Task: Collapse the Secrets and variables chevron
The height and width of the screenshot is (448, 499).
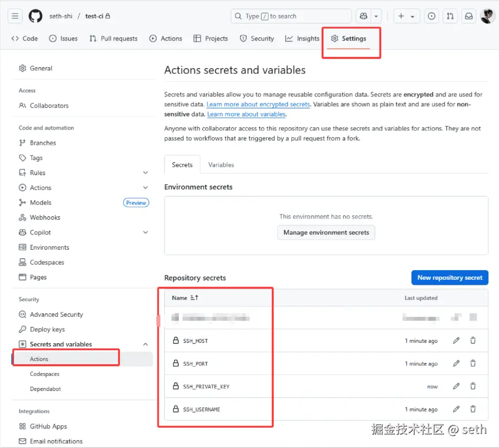Action: click(145, 345)
